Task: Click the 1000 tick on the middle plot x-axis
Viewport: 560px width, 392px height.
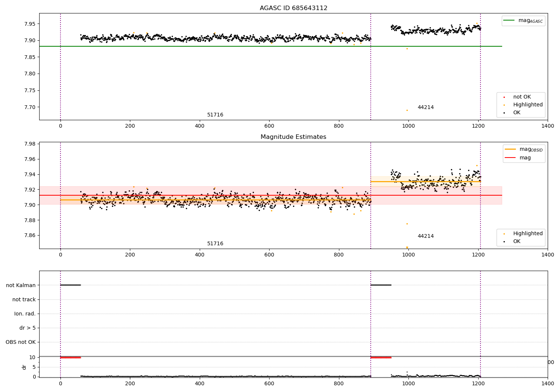Action: click(x=408, y=255)
